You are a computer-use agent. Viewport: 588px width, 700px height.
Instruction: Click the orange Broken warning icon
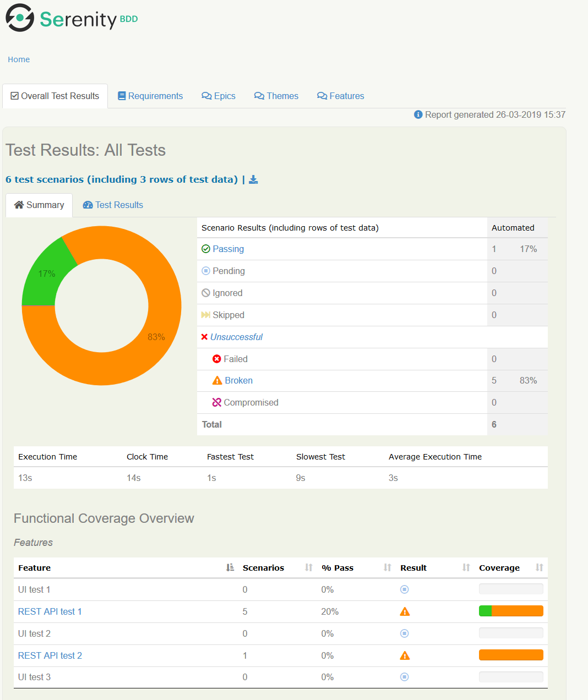pos(217,380)
